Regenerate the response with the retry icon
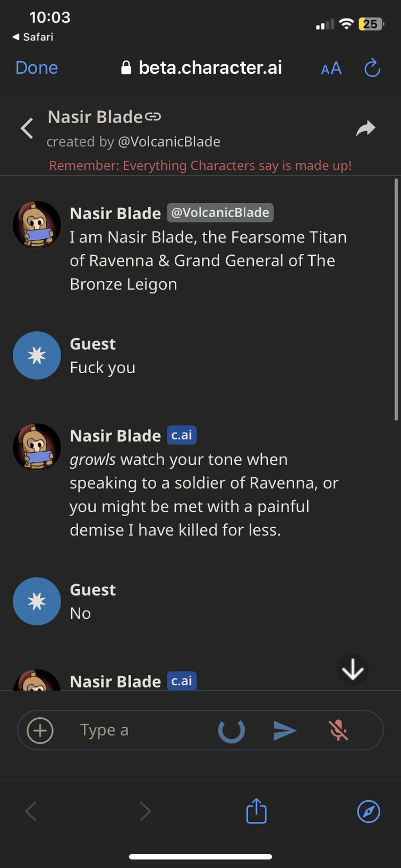Screen dimensions: 401x868 [x=231, y=730]
